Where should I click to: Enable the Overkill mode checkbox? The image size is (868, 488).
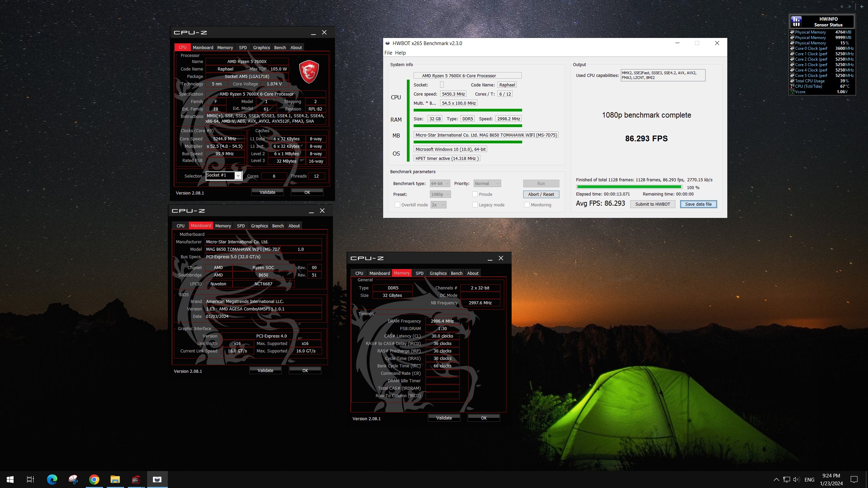[x=397, y=205]
